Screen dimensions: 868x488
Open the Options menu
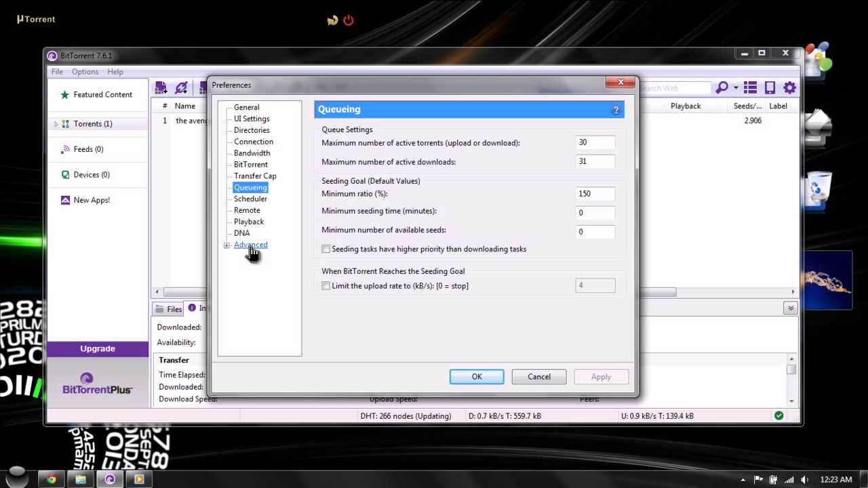pyautogui.click(x=85, y=72)
